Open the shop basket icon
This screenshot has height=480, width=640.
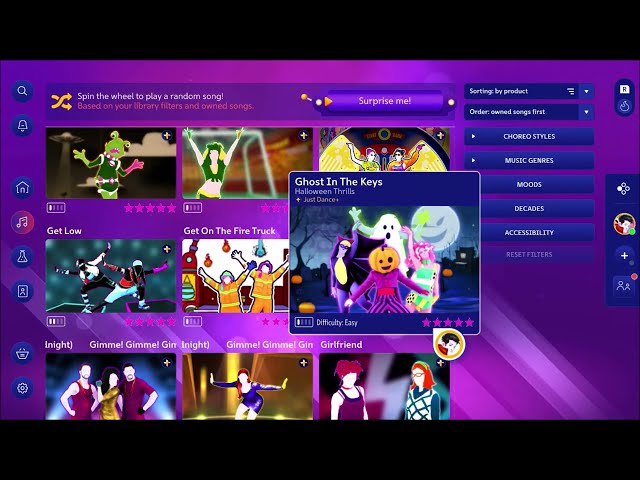(x=22, y=353)
